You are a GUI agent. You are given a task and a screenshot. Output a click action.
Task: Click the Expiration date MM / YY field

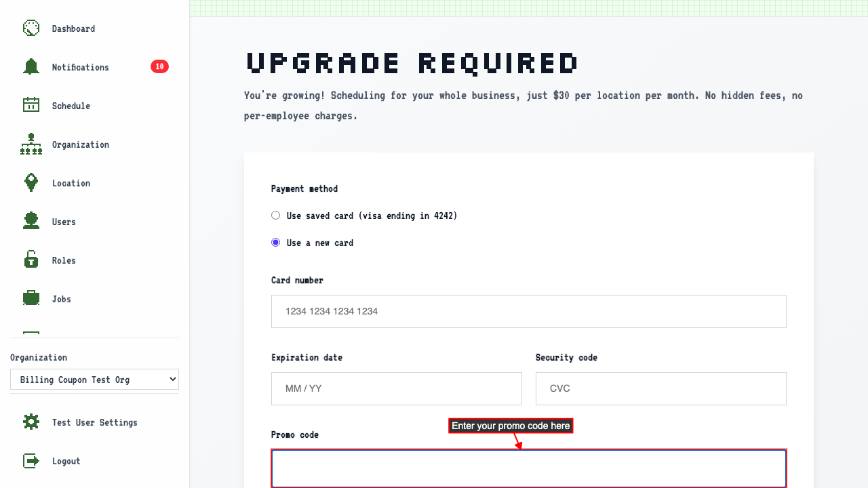tap(397, 388)
